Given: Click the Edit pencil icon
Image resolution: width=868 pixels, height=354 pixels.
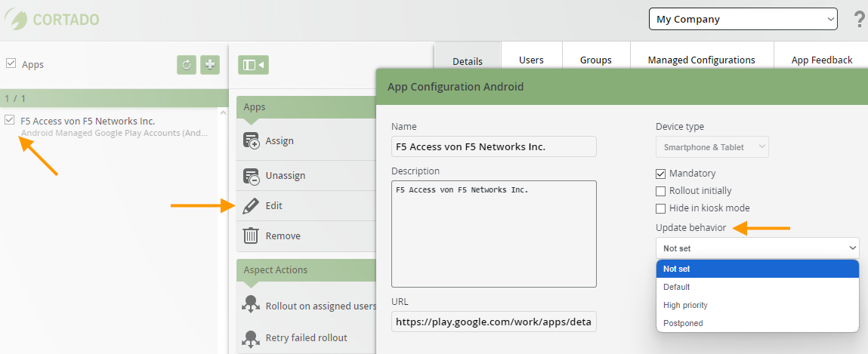Looking at the screenshot, I should click(x=252, y=206).
